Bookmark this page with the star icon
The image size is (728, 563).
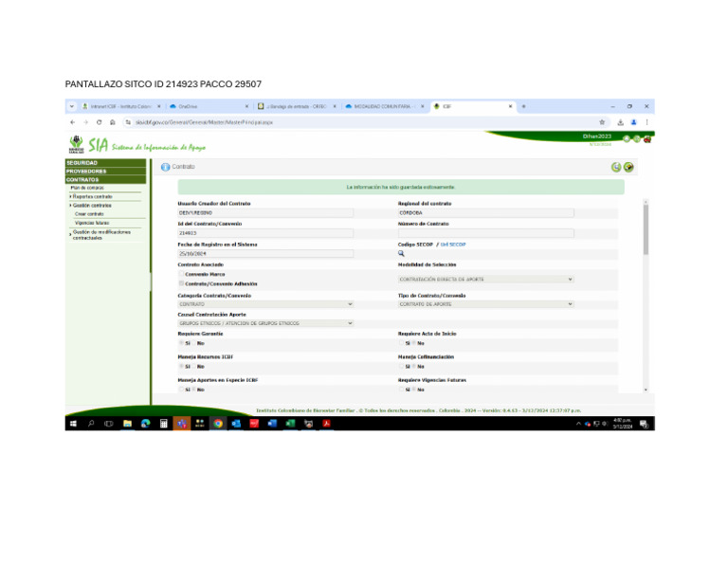click(x=603, y=122)
